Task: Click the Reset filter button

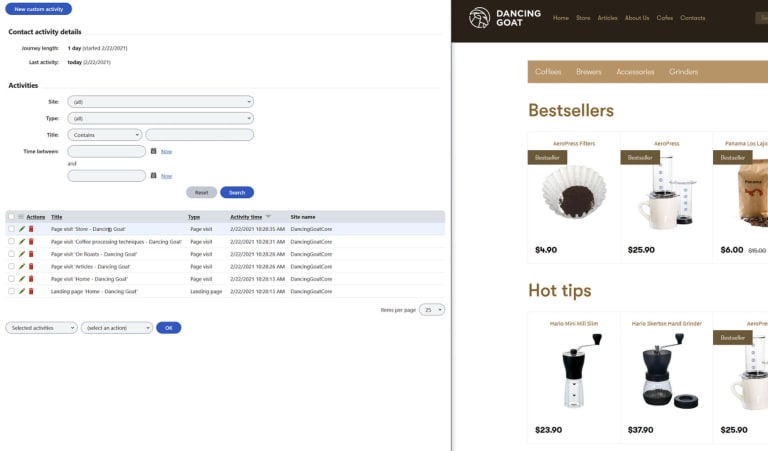Action: pyautogui.click(x=201, y=192)
